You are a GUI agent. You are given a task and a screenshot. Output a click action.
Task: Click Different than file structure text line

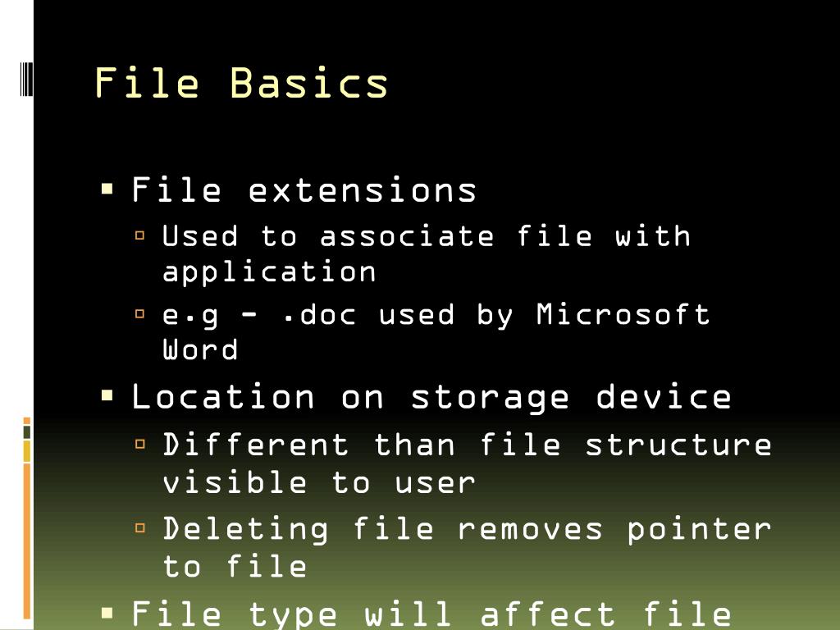pos(468,445)
